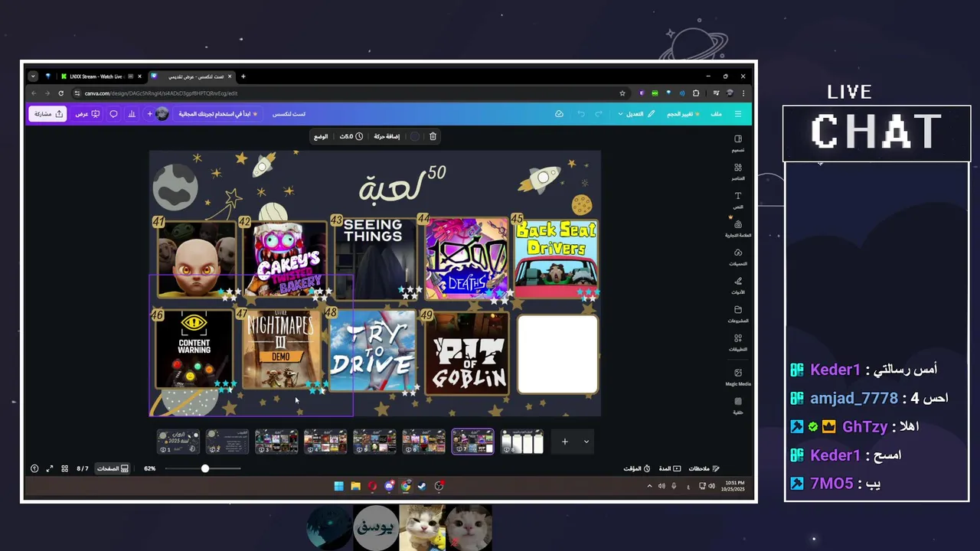Open Steam from the taskbar

[x=422, y=486]
